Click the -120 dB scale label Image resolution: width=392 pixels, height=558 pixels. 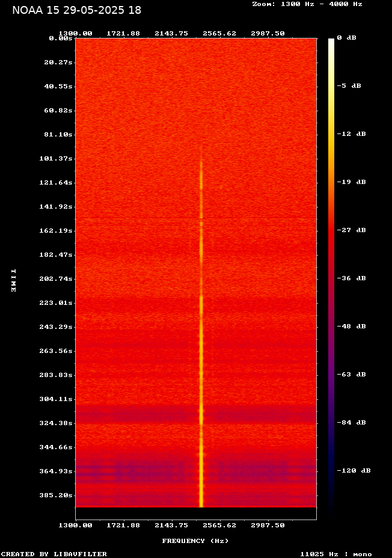point(354,470)
